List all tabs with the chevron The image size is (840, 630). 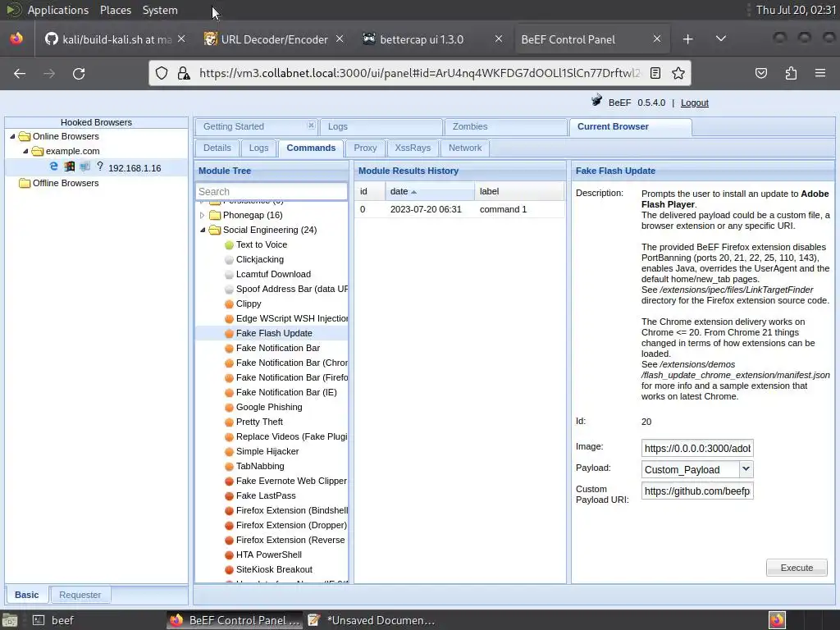pos(721,39)
